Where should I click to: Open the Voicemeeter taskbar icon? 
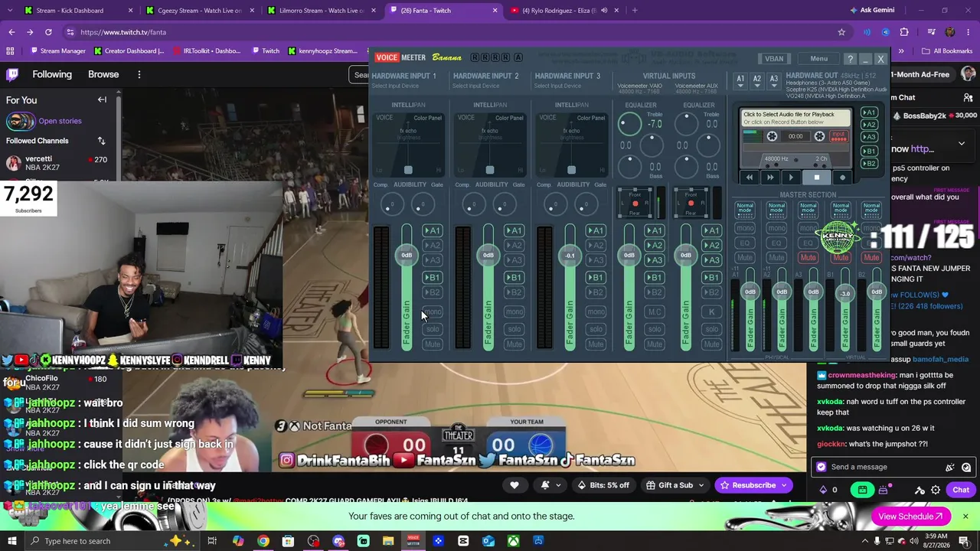point(413,541)
